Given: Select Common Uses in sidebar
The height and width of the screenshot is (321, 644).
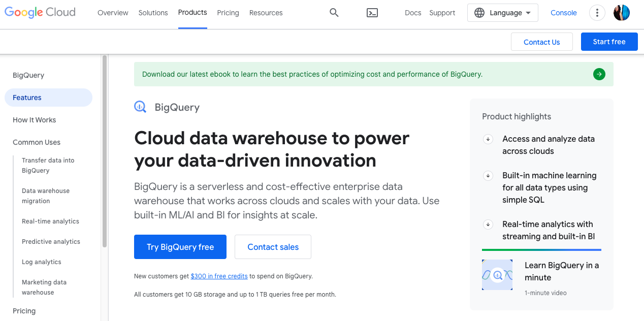Looking at the screenshot, I should [37, 142].
